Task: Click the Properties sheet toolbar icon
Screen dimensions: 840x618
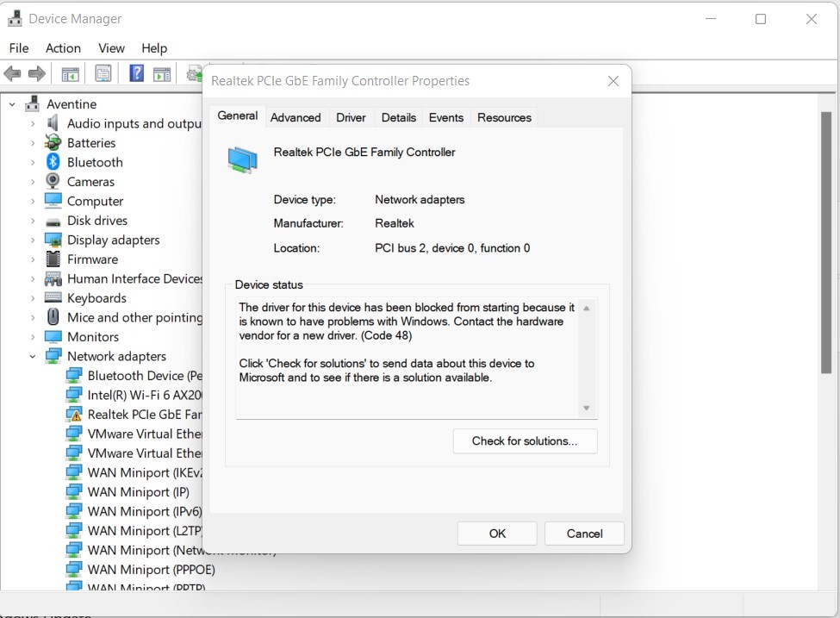Action: click(x=103, y=73)
